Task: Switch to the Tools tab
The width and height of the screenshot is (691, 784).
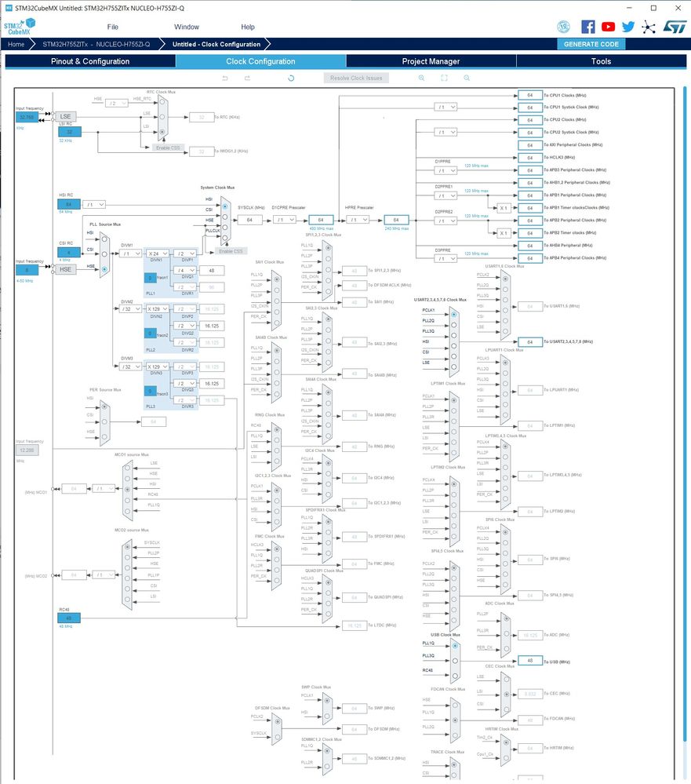Action: pos(601,61)
